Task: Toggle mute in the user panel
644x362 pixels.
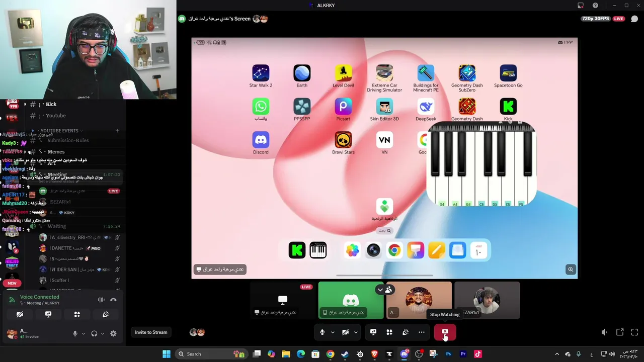Action: pos(75,333)
